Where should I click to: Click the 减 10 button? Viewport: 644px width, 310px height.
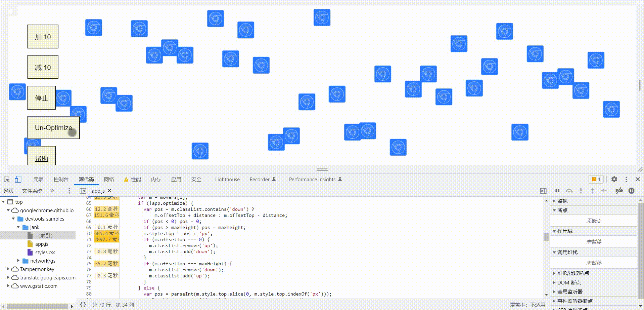click(x=43, y=67)
